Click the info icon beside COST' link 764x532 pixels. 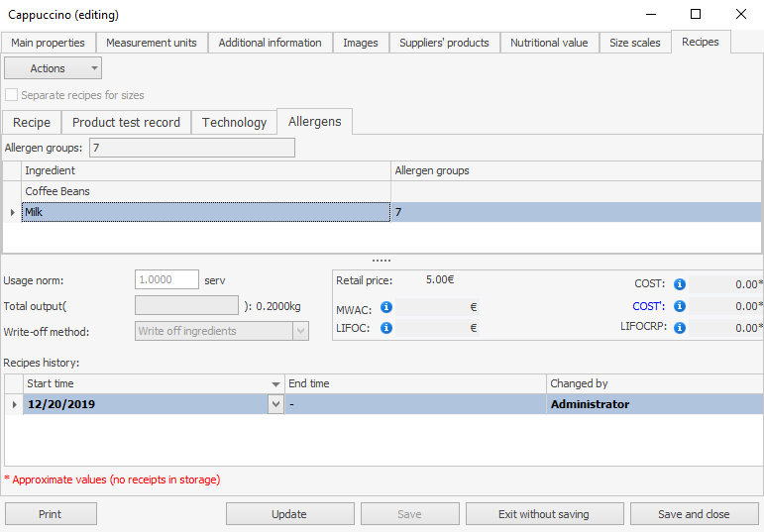679,307
